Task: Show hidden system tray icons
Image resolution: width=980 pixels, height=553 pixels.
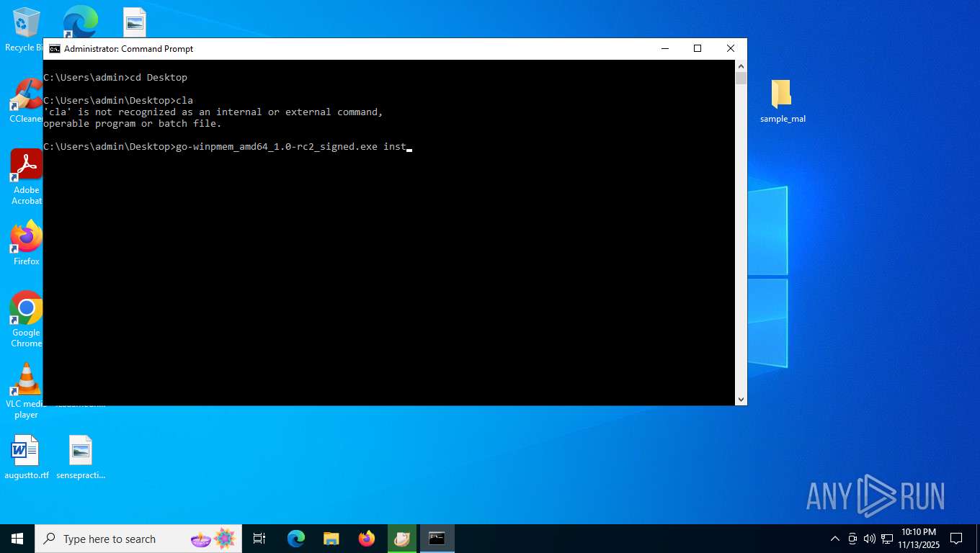Action: pyautogui.click(x=835, y=539)
